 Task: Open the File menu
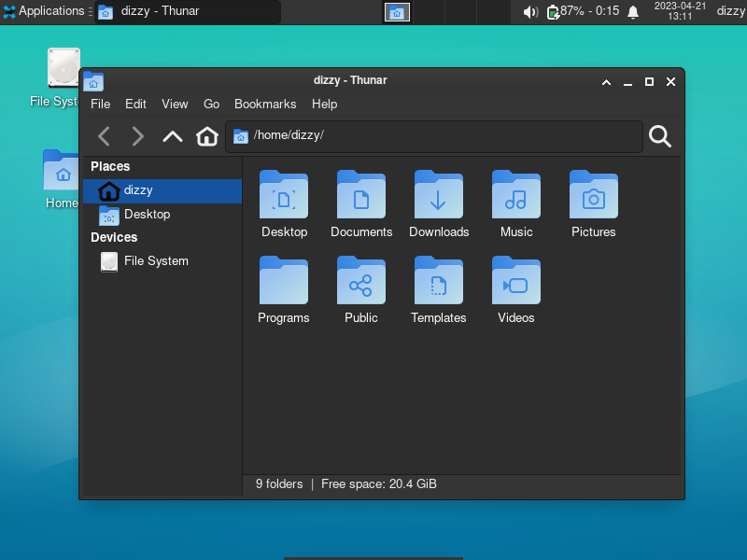[x=101, y=105]
